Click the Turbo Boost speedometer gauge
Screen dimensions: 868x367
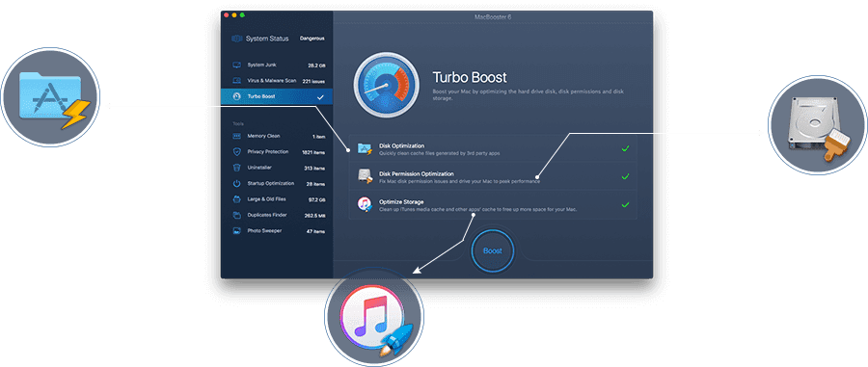tap(387, 85)
